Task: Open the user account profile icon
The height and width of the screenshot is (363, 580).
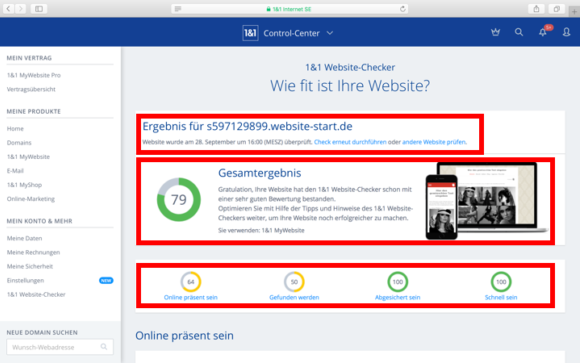Action: click(566, 33)
